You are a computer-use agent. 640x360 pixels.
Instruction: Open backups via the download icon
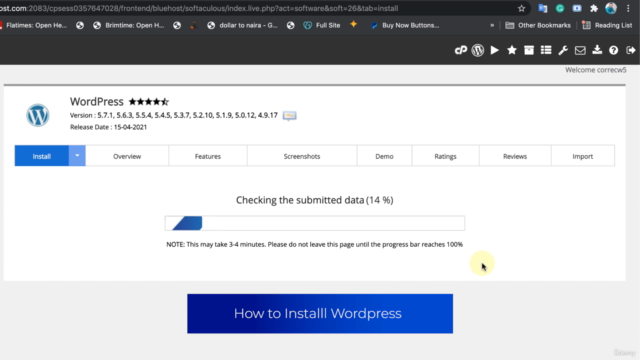597,50
